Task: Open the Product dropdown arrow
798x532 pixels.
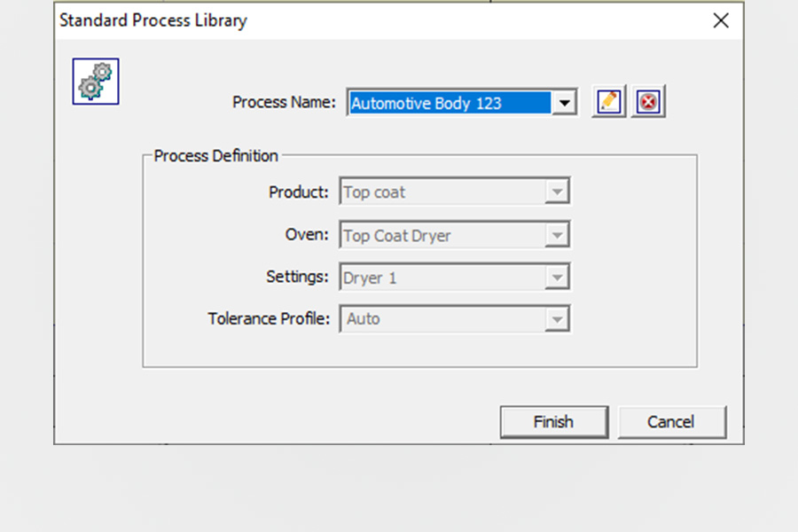Action: point(558,192)
